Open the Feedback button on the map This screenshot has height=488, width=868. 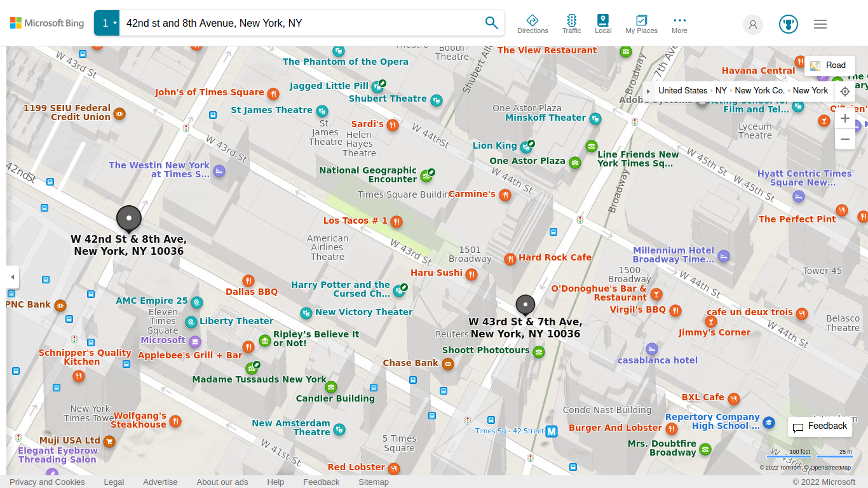820,426
